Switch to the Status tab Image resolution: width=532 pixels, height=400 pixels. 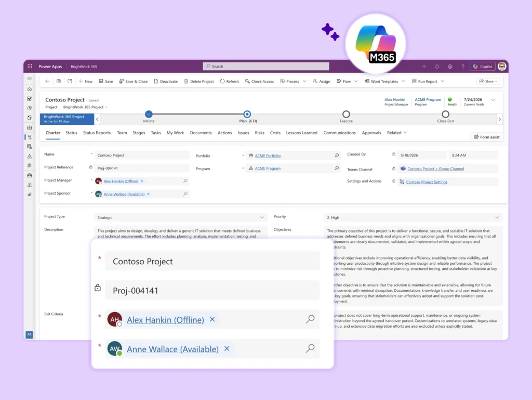(71, 133)
